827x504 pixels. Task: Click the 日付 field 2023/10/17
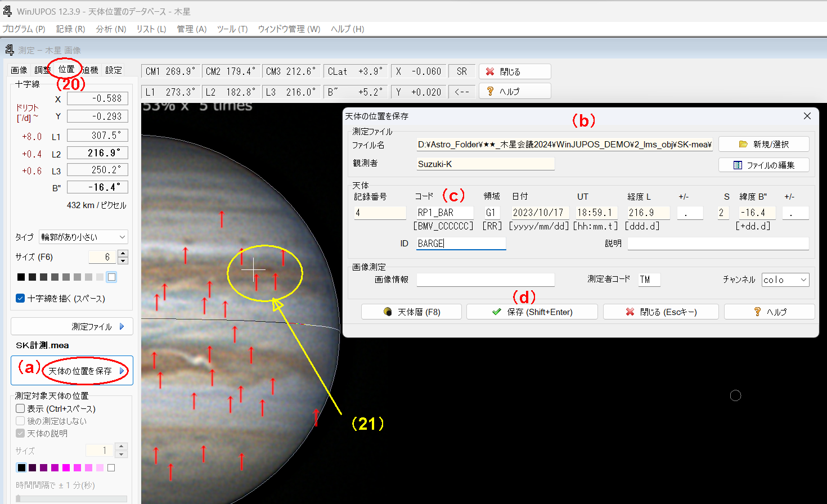[x=540, y=213]
